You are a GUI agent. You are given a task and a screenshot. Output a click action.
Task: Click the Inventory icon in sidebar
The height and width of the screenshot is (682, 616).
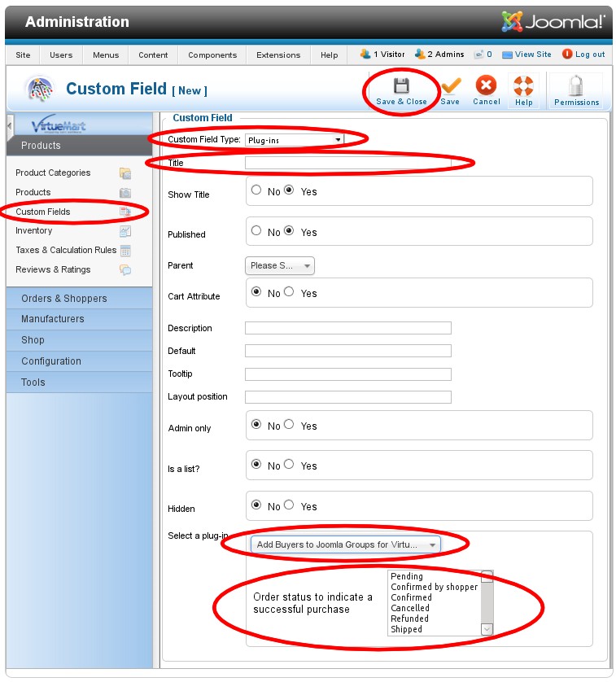(x=125, y=231)
